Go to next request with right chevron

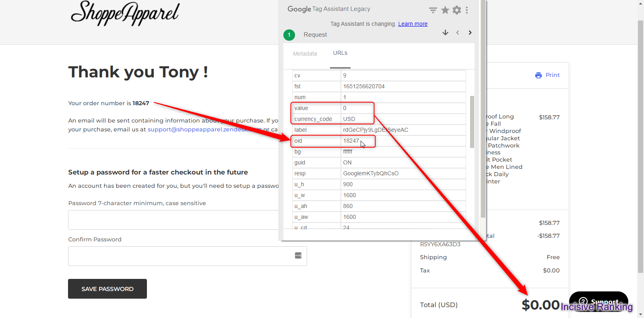tap(470, 33)
